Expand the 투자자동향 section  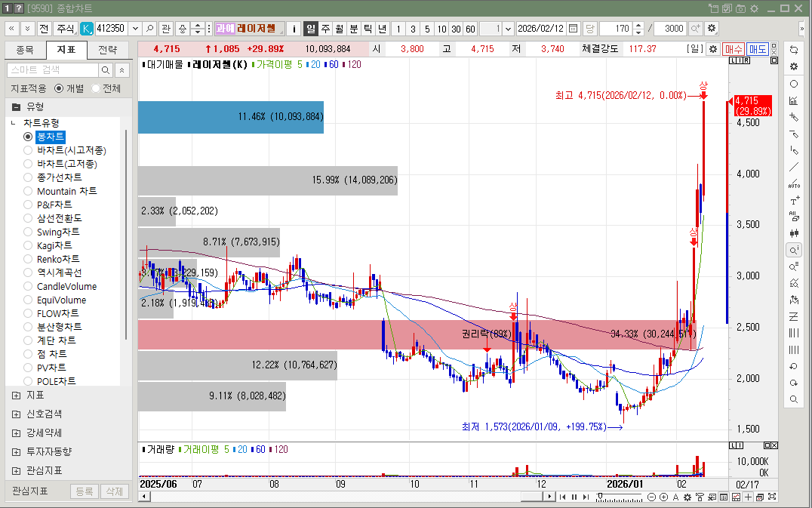(16, 451)
